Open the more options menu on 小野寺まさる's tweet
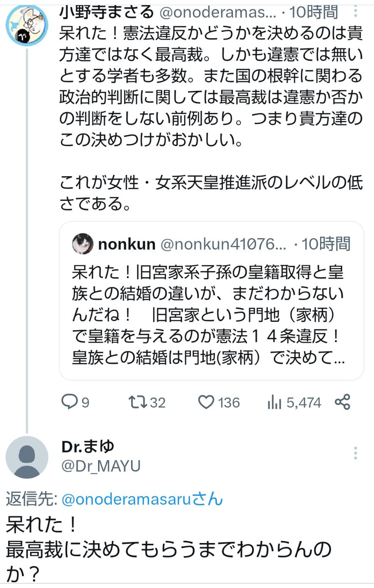Viewport: 374px width, 588px height. tap(356, 12)
